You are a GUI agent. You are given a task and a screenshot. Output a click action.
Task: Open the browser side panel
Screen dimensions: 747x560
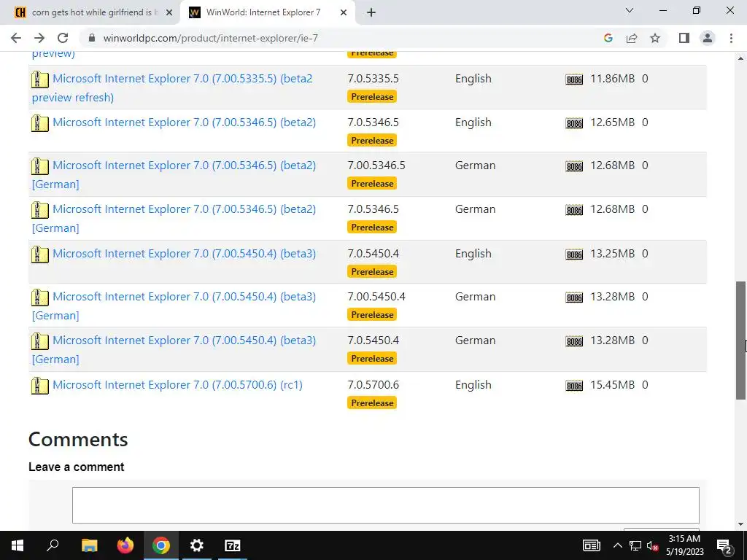(x=684, y=38)
